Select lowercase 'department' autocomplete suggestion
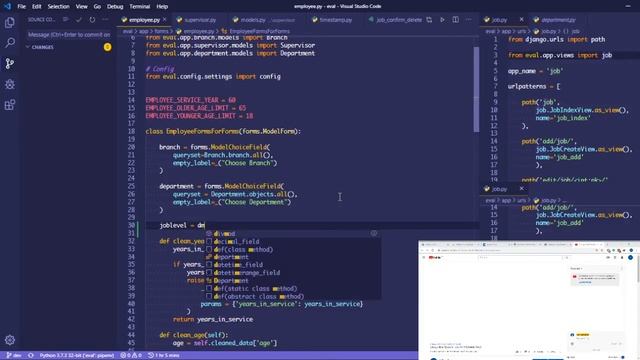Viewport: 640px width, 360px height. (292, 257)
